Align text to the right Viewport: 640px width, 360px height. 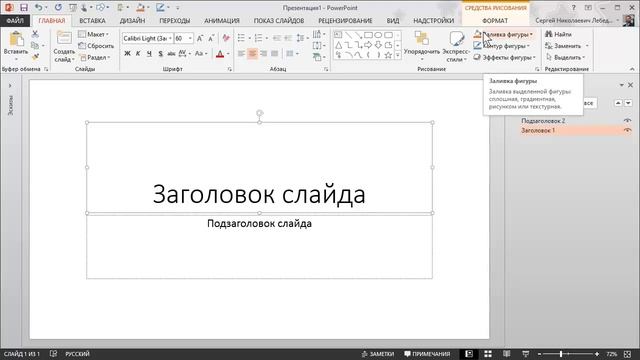263,53
